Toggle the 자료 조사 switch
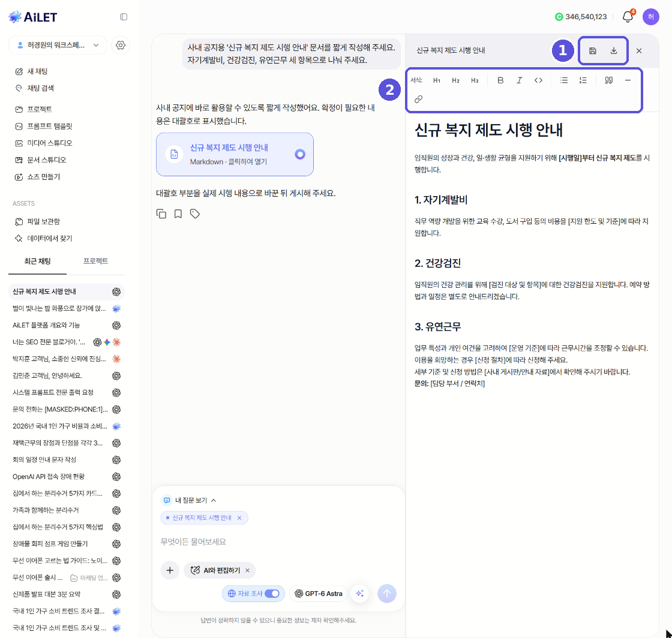Screen dimensions: 672x638 coord(272,594)
